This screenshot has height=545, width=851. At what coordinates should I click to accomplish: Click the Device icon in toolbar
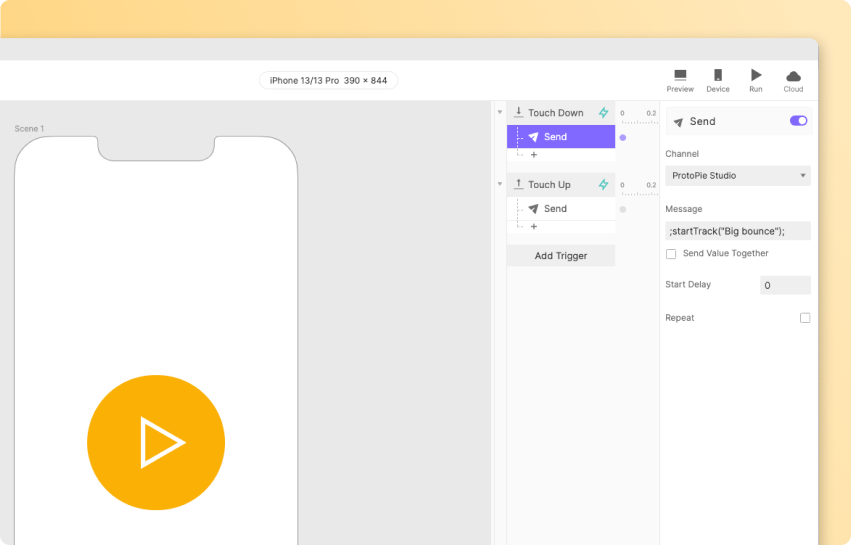(717, 81)
